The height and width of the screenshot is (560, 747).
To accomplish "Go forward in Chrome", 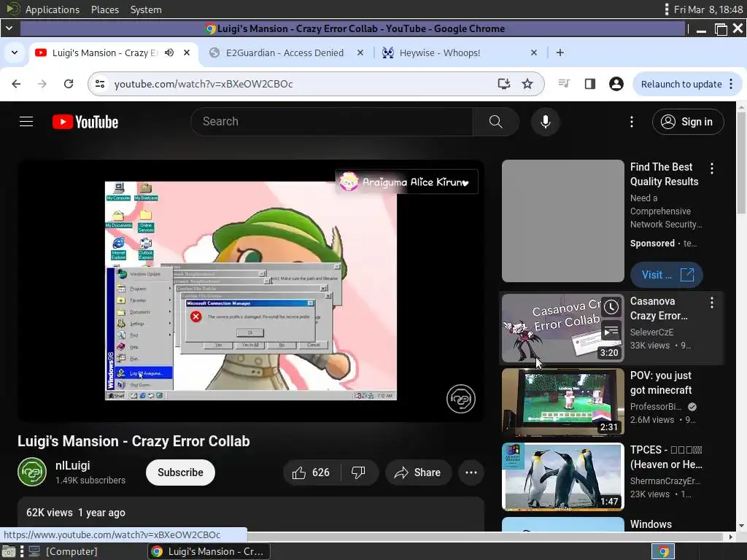I will click(42, 84).
